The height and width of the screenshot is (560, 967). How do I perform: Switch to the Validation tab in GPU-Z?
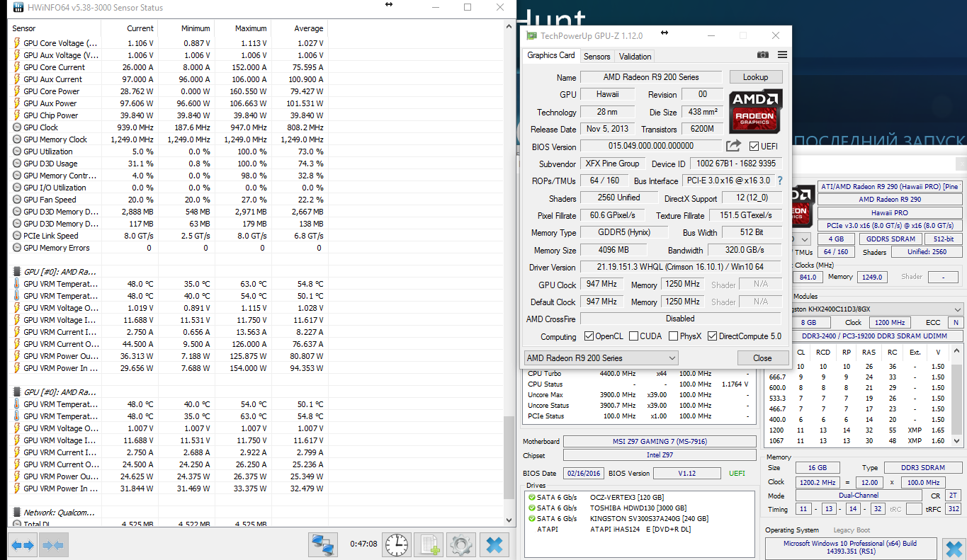click(635, 57)
